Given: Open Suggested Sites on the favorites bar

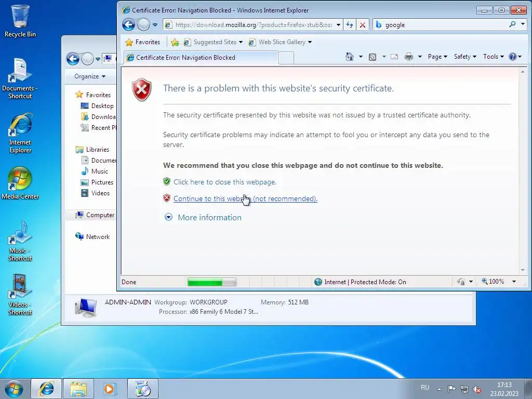Looking at the screenshot, I should 212,42.
